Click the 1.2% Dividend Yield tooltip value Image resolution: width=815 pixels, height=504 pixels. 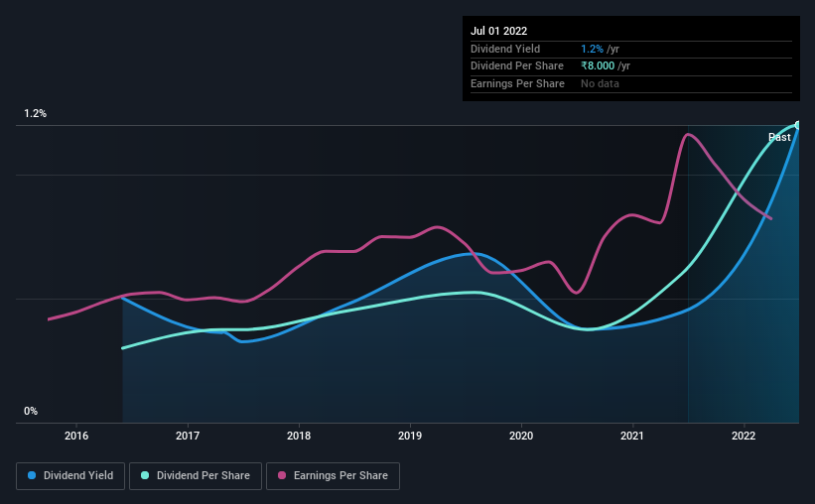point(592,49)
